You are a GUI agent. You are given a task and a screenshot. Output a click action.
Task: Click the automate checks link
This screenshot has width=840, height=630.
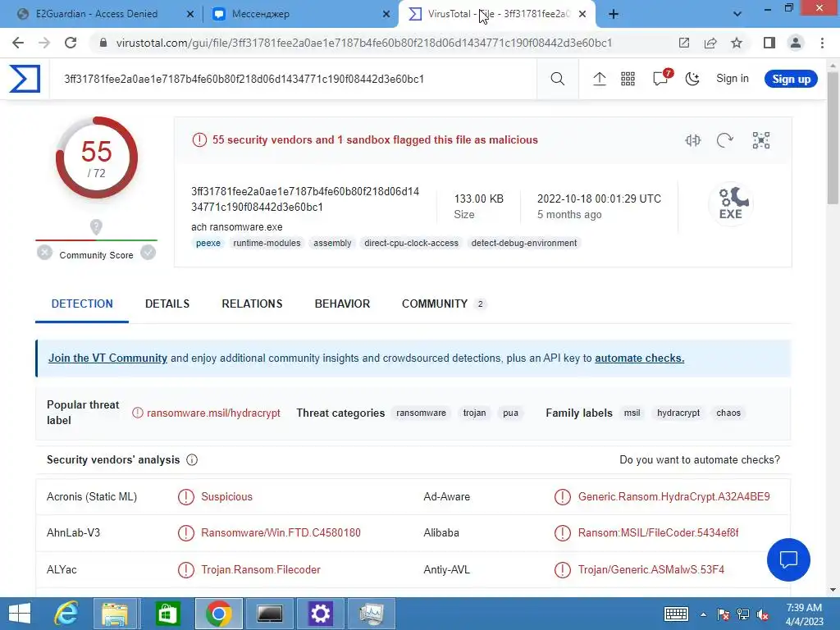(640, 358)
